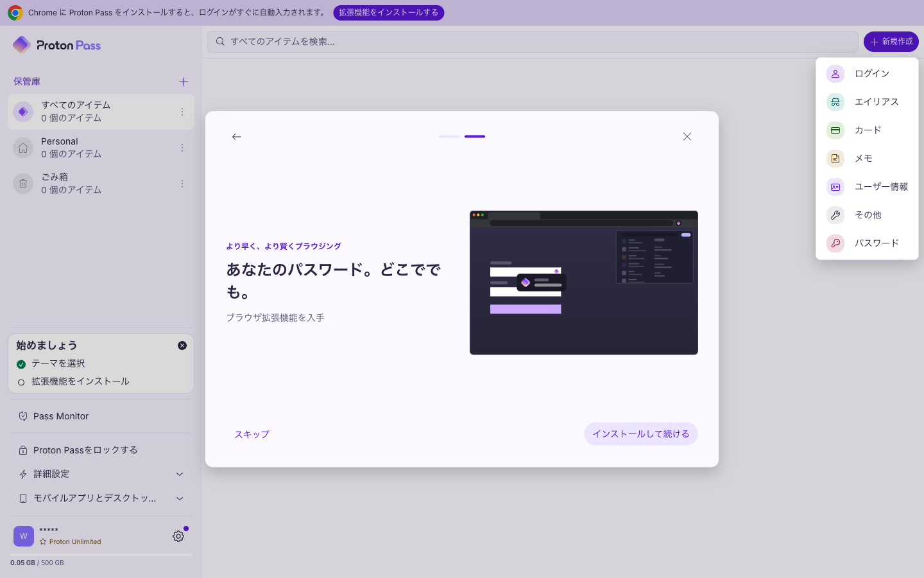Select パスワード from the create menu
This screenshot has height=578, width=924.
pos(867,243)
